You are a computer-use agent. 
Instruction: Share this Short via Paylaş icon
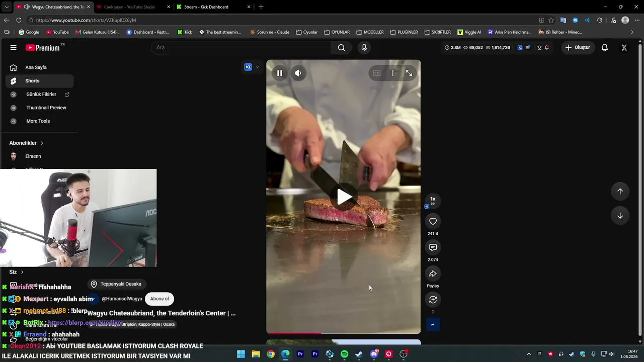(433, 274)
